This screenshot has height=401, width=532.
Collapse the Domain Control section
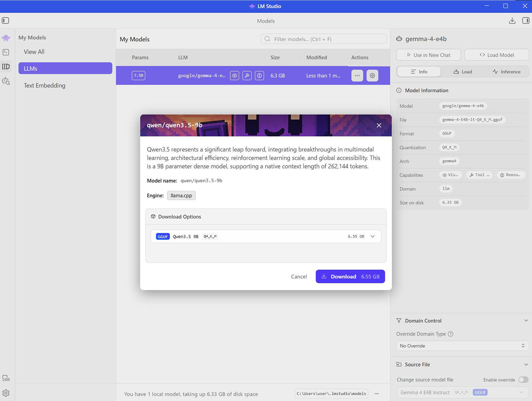click(x=526, y=321)
